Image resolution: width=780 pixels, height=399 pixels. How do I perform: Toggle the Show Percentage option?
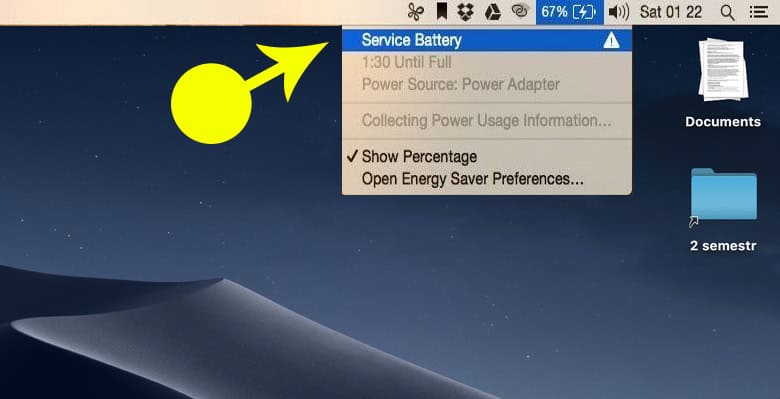tap(487, 157)
